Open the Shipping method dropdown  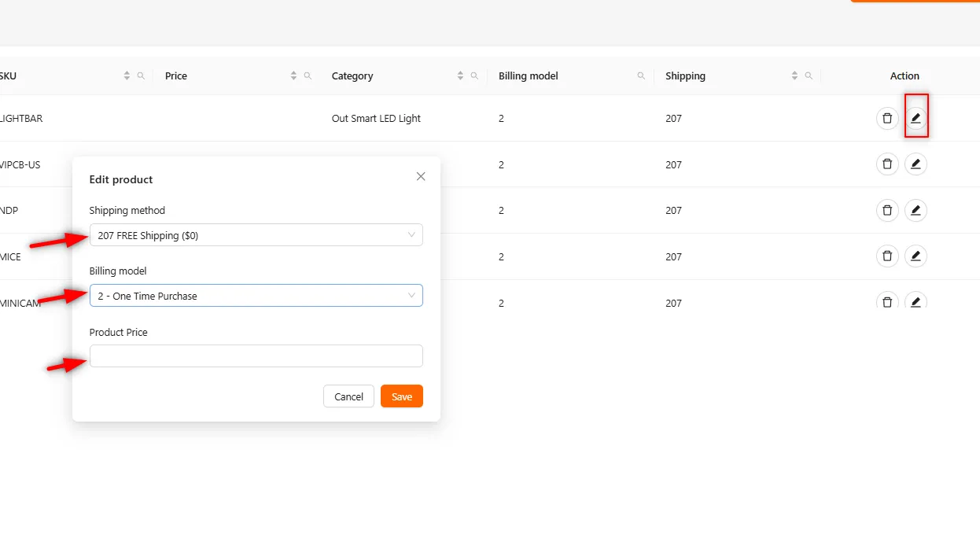point(256,235)
